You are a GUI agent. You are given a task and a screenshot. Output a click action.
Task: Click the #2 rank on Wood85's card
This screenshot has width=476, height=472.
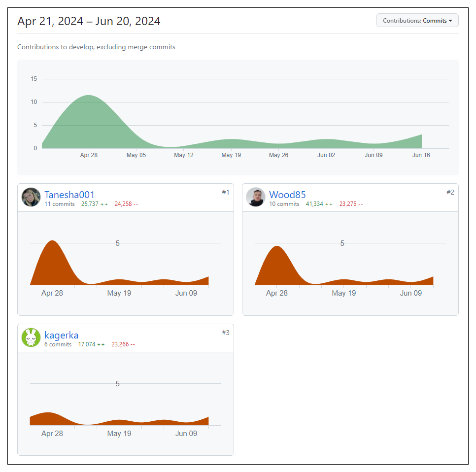[x=450, y=192]
